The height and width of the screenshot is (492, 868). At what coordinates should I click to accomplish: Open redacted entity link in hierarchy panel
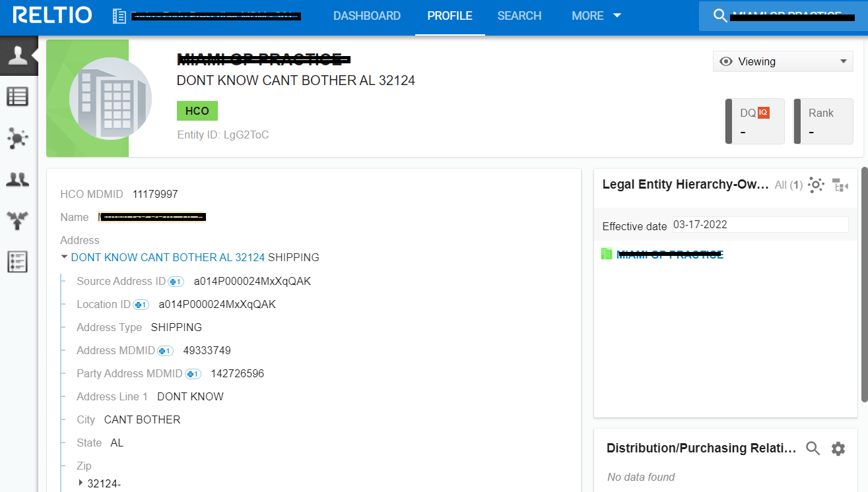670,255
